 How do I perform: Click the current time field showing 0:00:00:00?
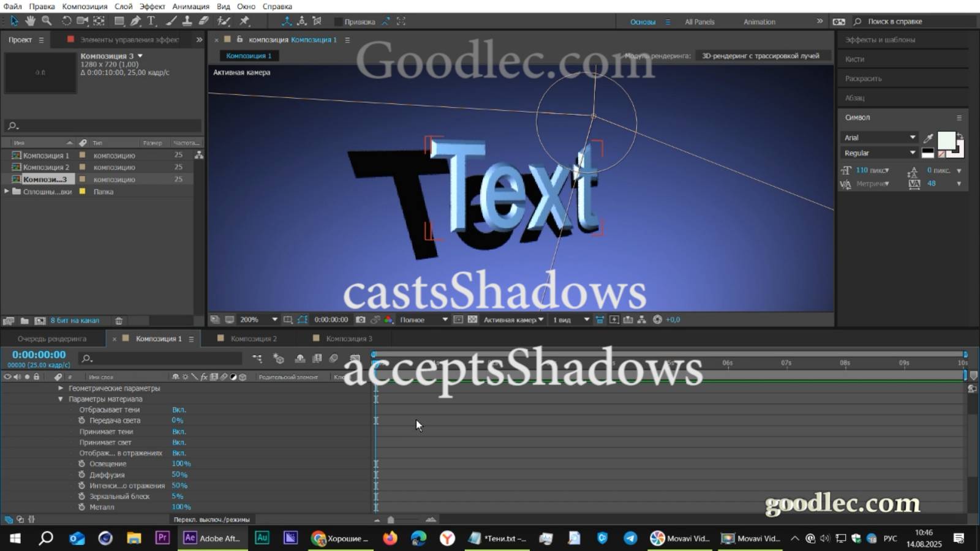click(x=38, y=354)
